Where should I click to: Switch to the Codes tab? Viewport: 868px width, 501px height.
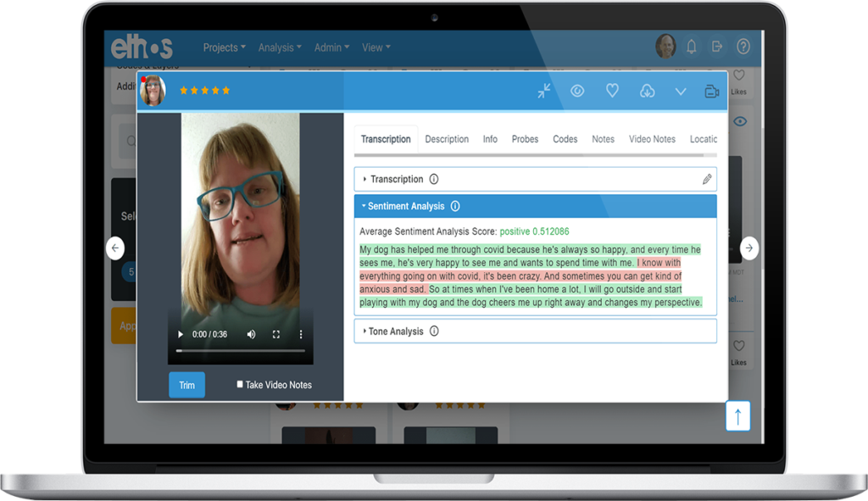(565, 139)
